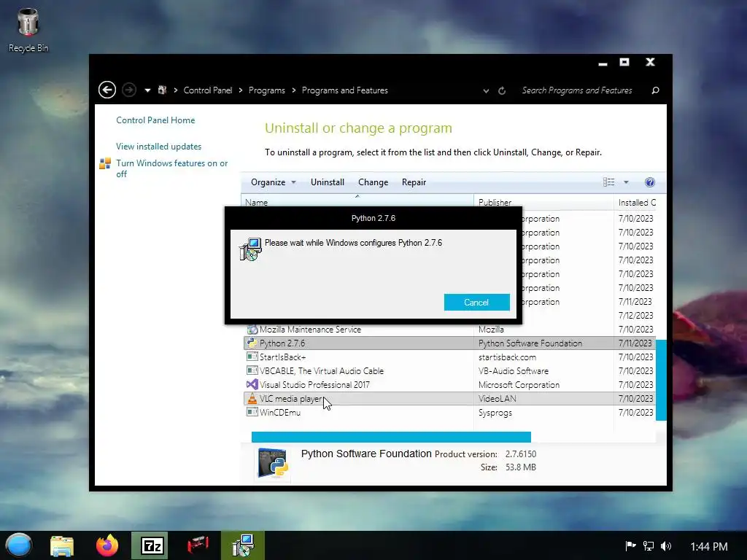Sort by Installed On column header
747x560 pixels.
coord(637,202)
